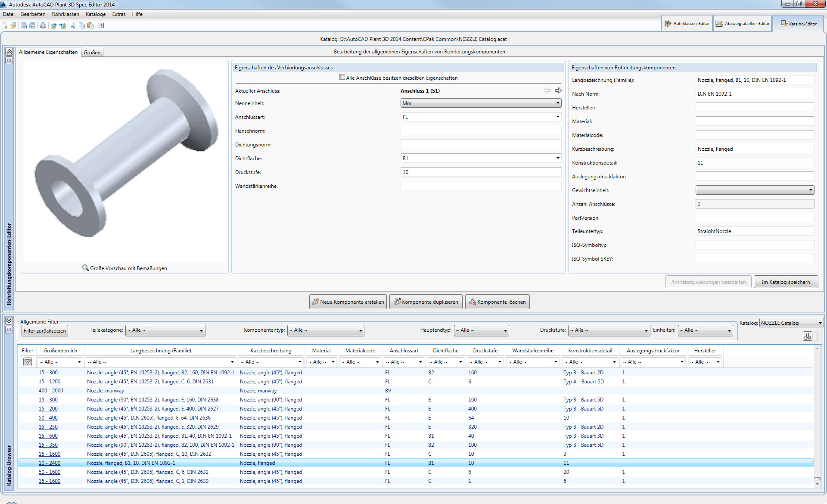Click the paste toolbar icon
The width and height of the screenshot is (827, 504).
(x=90, y=25)
